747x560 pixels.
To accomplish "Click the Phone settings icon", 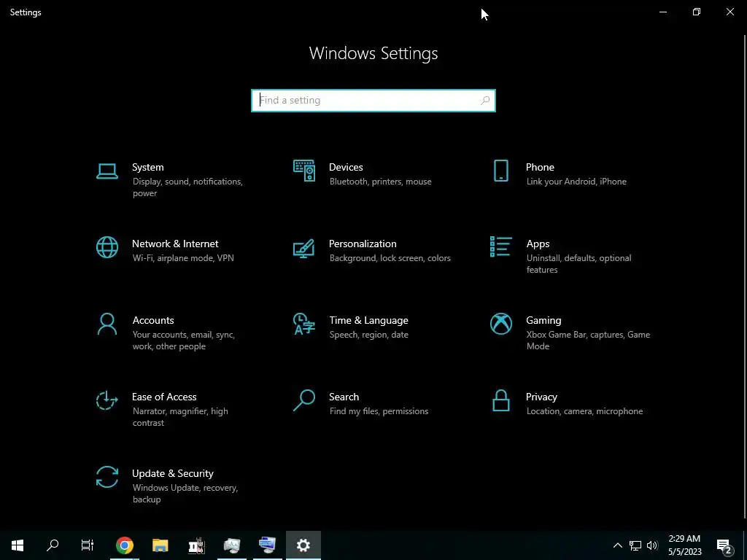I will 500,171.
